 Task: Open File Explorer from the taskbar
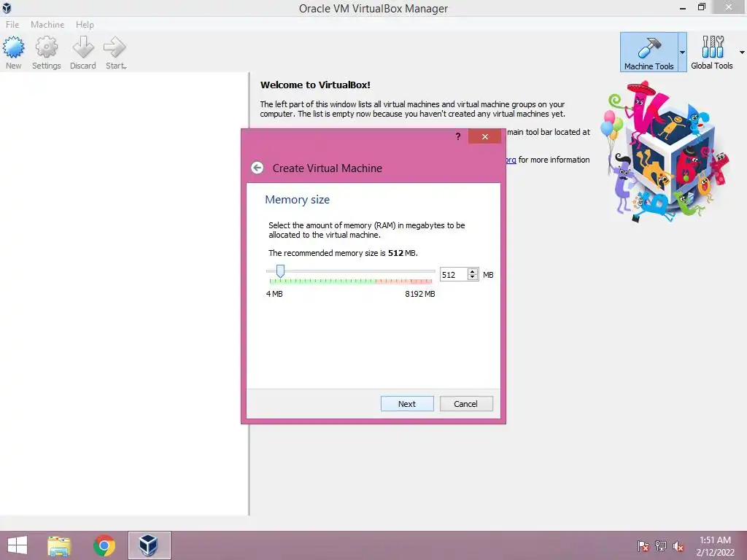pos(59,545)
